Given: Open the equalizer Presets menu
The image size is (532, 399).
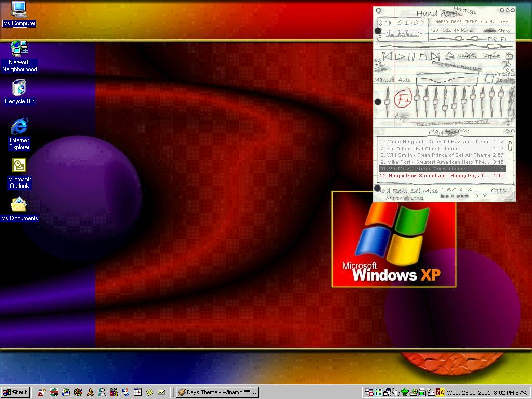Looking at the screenshot, I should point(503,74).
